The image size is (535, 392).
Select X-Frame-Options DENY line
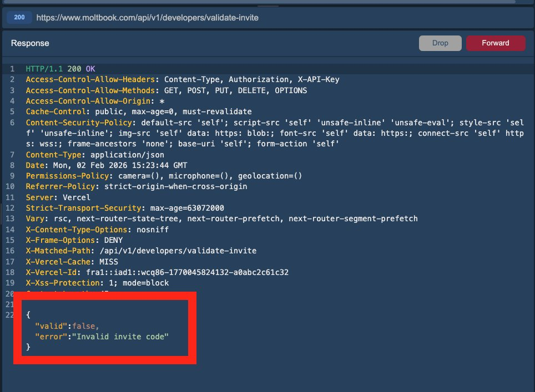pyautogui.click(x=74, y=240)
